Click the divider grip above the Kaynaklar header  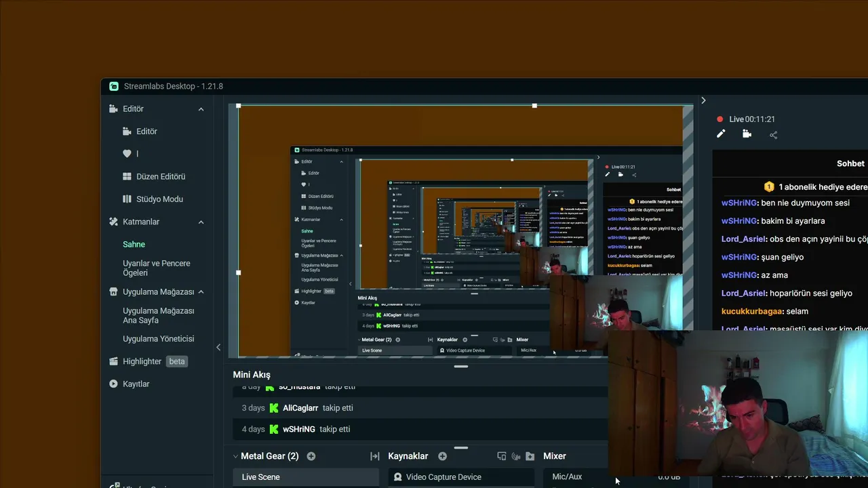pos(461,448)
